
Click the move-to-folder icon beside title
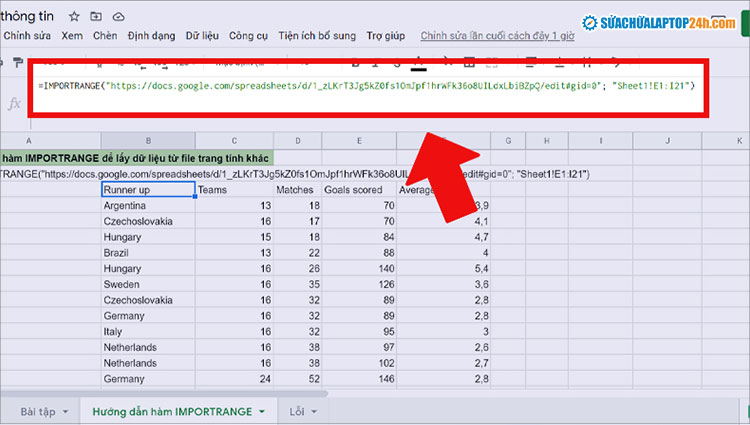point(96,17)
